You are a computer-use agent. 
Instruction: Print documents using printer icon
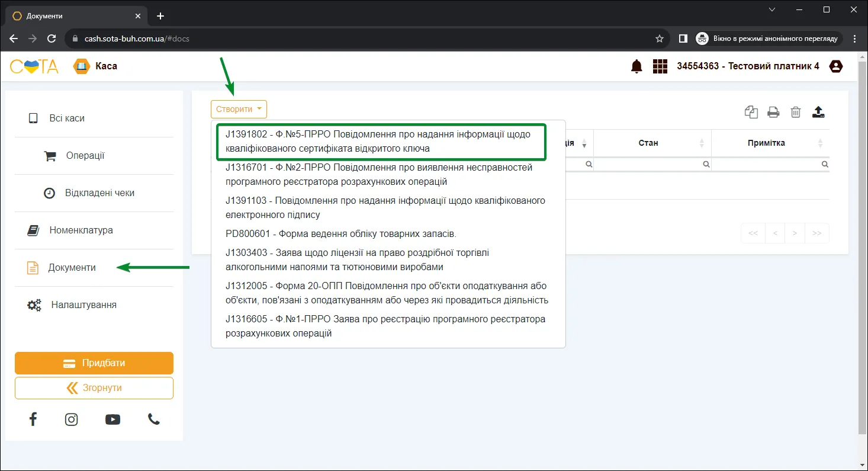click(773, 112)
